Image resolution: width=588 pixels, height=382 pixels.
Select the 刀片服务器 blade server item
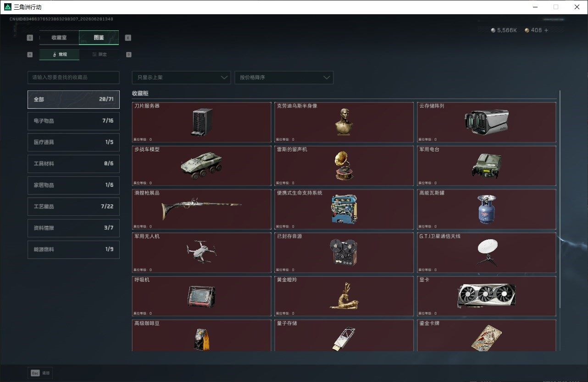click(x=201, y=122)
